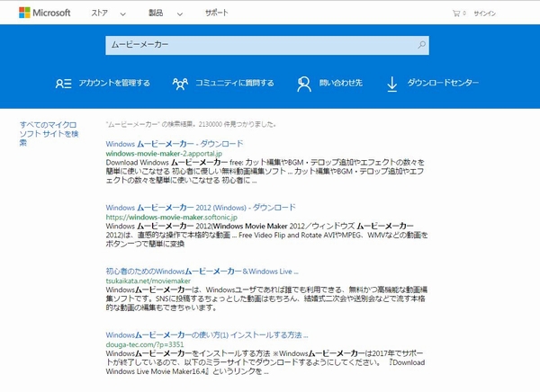Screen dimensions: 540x392
Task: Click windows-movie-maker-2.apportal.jp URL text
Action: coord(164,154)
